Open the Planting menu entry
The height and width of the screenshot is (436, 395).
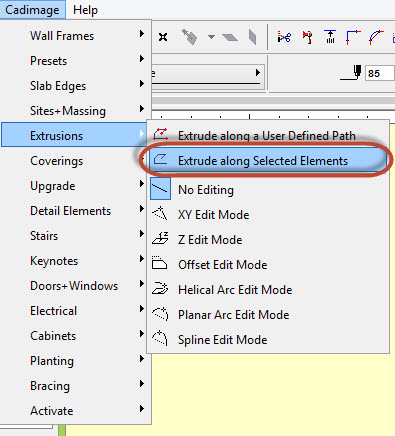tap(75, 361)
